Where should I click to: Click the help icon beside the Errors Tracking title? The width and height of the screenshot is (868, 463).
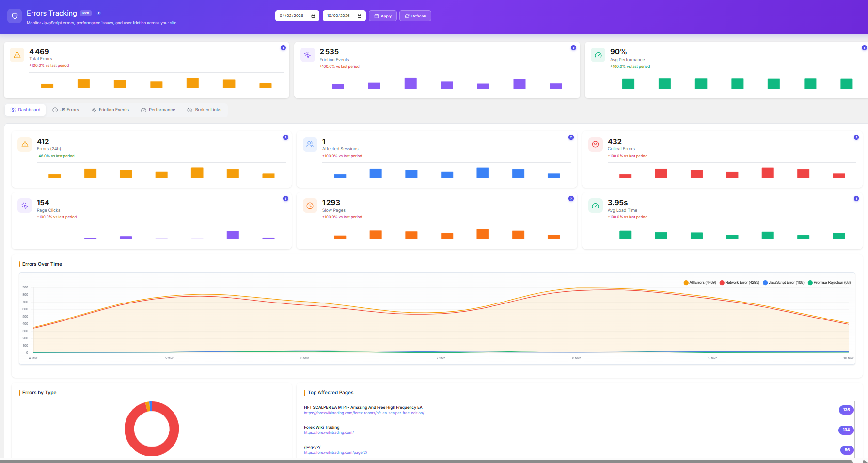click(x=99, y=13)
